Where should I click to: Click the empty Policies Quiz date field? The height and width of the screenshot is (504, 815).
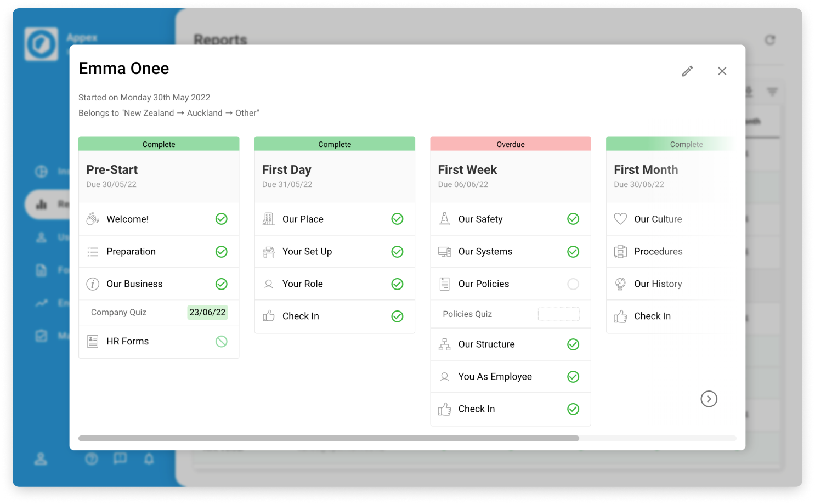point(559,314)
